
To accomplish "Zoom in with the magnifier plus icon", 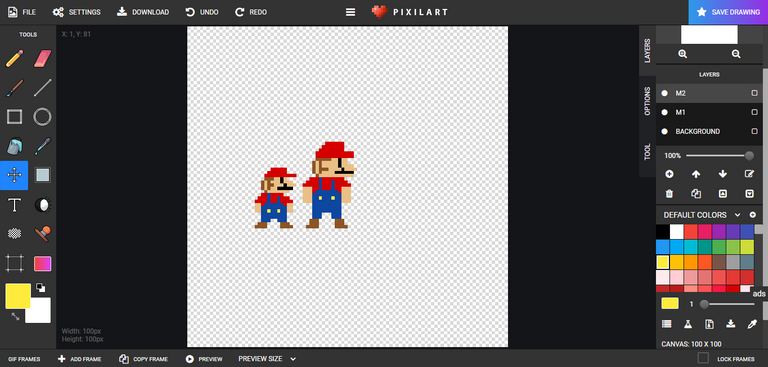I will 682,54.
